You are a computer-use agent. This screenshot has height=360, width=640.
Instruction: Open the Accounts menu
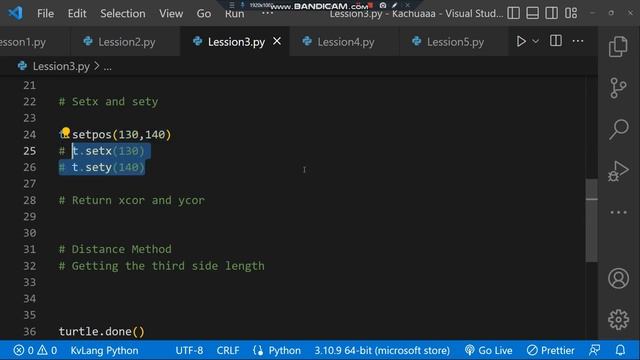point(618,278)
